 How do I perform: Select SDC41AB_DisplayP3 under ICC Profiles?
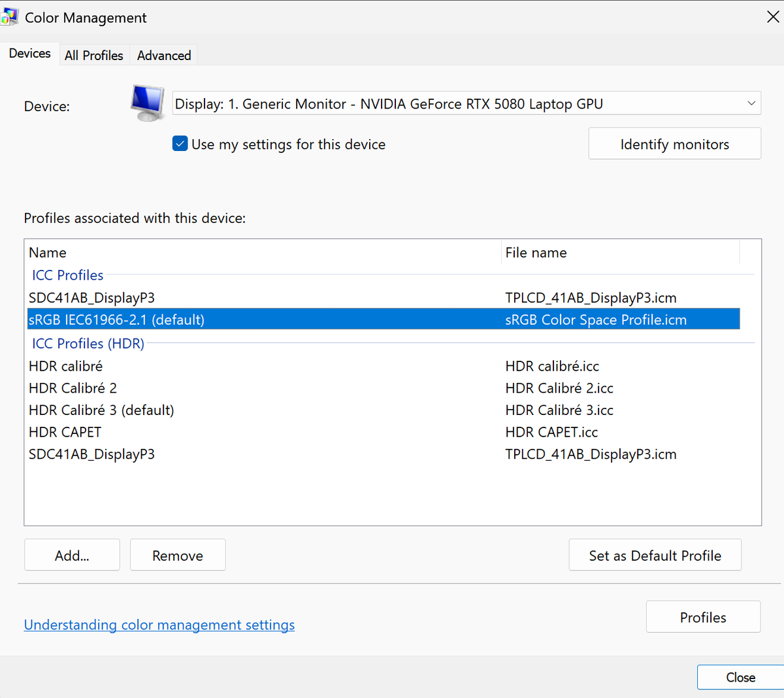pos(384,297)
